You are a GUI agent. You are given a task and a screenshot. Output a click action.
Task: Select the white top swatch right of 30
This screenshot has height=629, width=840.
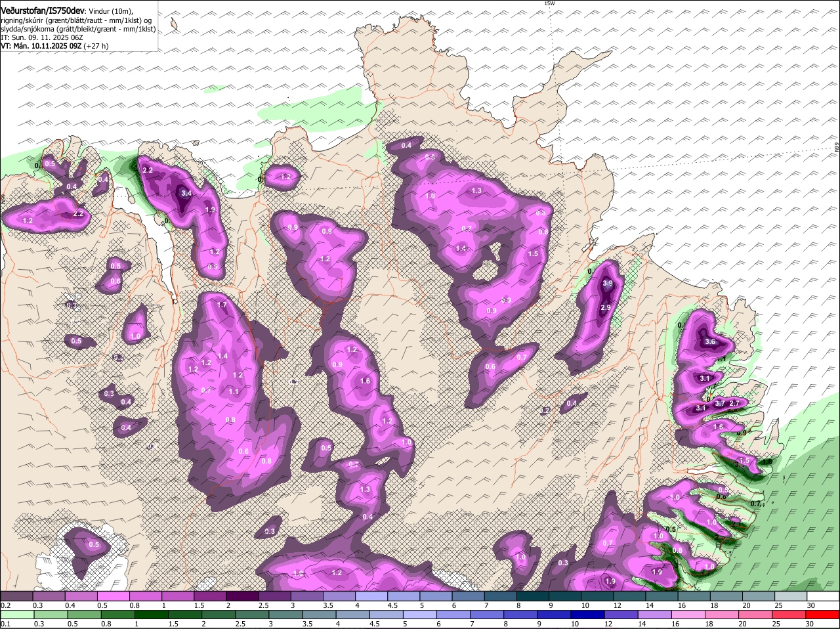coord(823,596)
